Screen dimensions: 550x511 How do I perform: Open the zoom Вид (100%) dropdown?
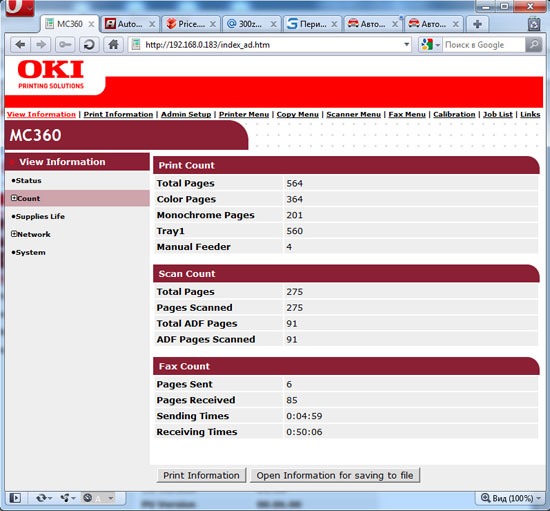tap(510, 498)
